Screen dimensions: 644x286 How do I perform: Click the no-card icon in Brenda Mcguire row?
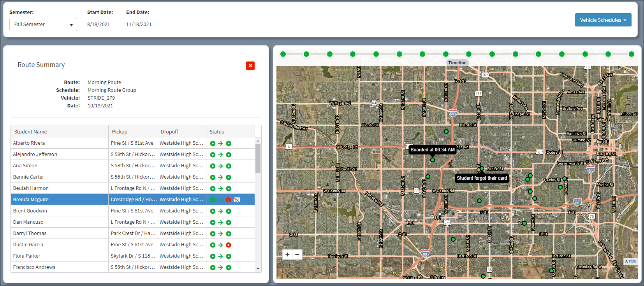237,200
